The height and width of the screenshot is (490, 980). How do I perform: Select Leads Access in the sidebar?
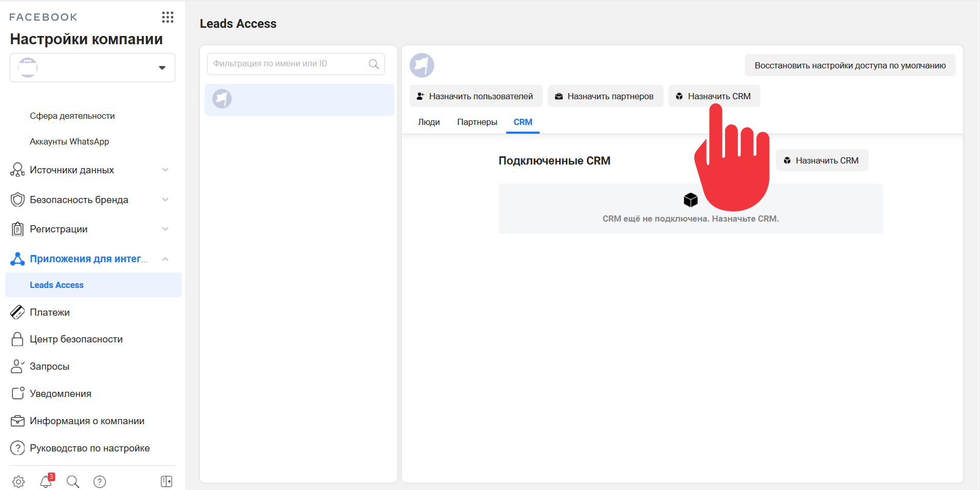(94, 285)
